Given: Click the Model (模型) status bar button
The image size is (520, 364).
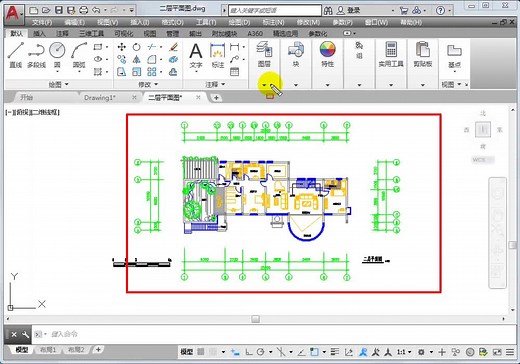Looking at the screenshot, I should point(186,352).
